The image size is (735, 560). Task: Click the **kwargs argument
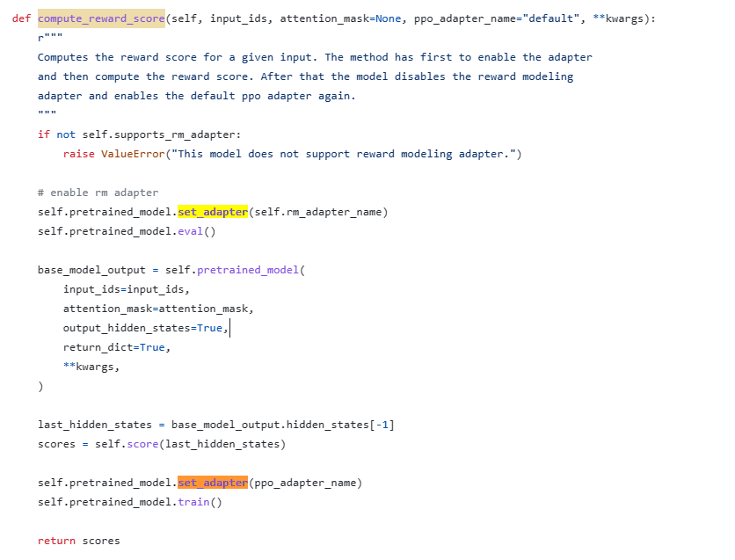[88, 366]
